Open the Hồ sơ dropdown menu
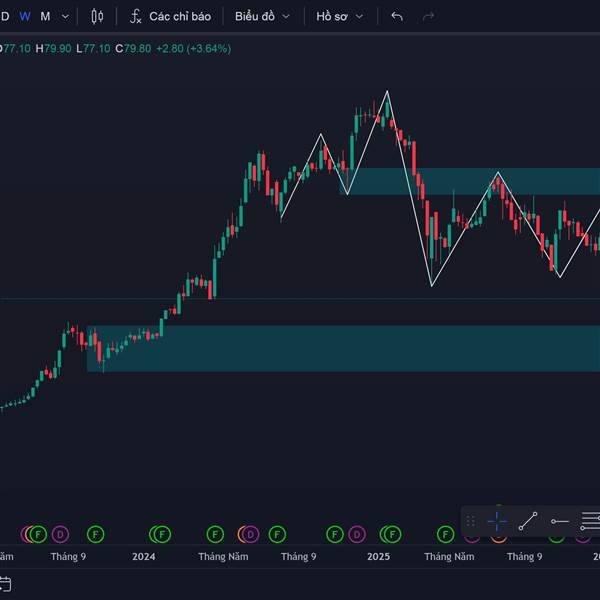The width and height of the screenshot is (600, 600). (340, 17)
